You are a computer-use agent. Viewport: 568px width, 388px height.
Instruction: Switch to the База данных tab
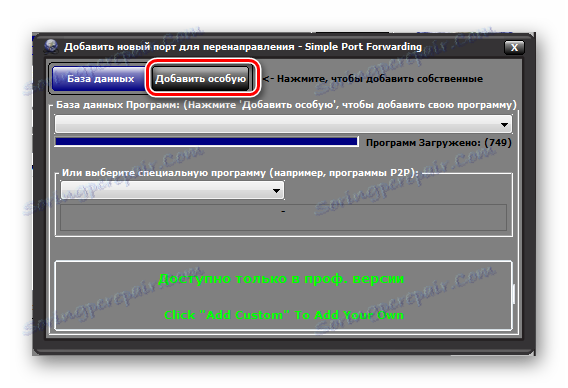(x=100, y=79)
